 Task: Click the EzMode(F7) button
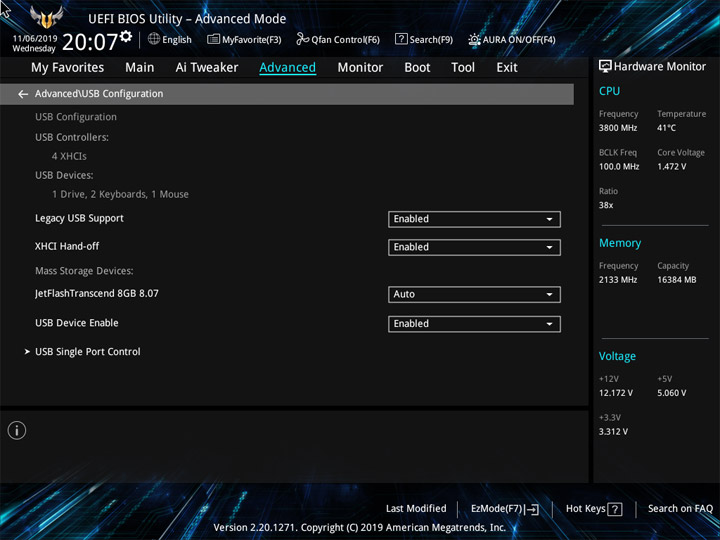[x=505, y=509]
